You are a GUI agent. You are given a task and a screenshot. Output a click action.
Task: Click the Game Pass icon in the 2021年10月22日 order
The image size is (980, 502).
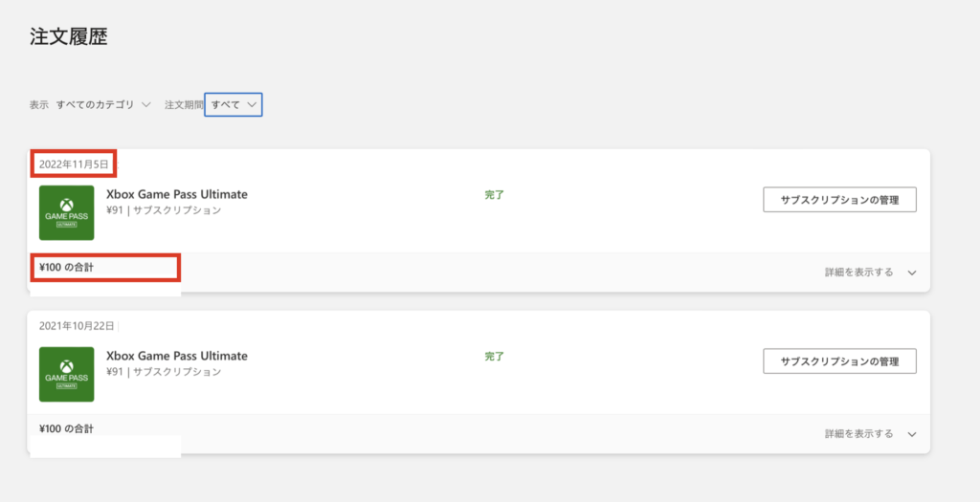66,374
